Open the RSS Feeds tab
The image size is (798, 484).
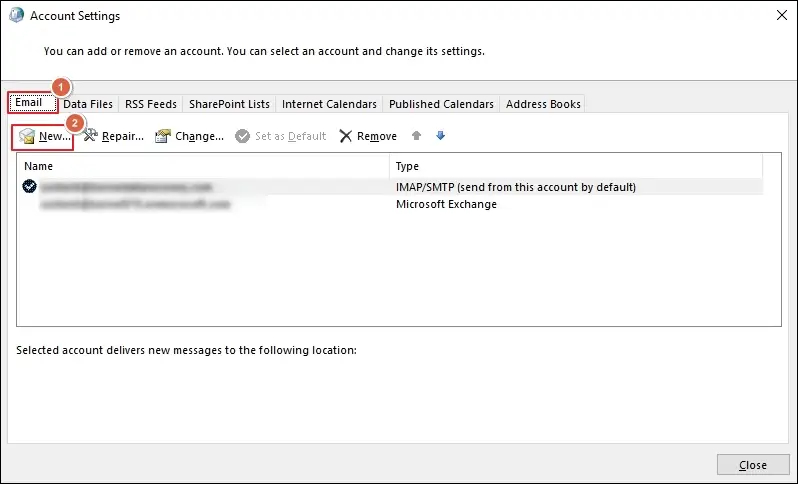point(151,104)
